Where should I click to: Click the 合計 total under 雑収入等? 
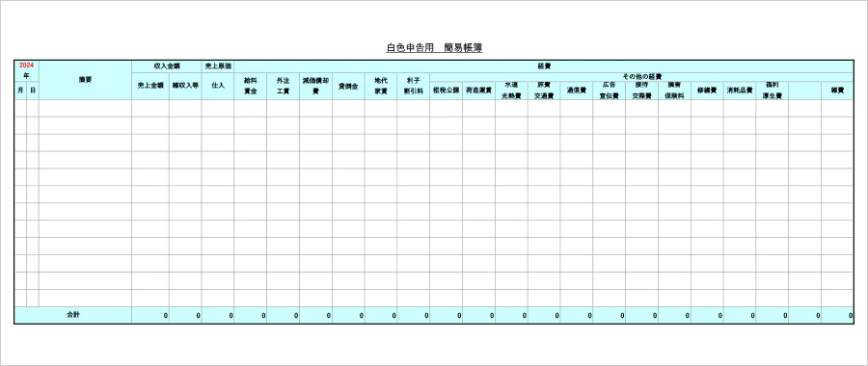tap(185, 315)
